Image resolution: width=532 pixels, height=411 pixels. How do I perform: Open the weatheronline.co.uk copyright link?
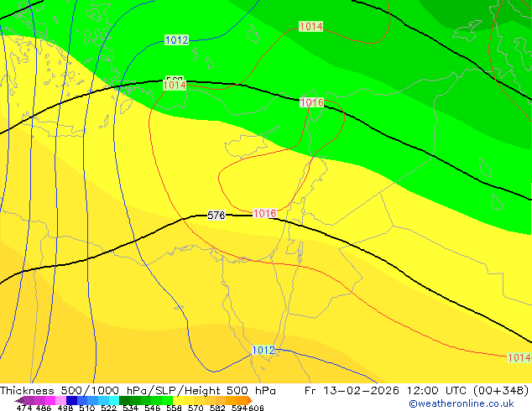point(462,403)
